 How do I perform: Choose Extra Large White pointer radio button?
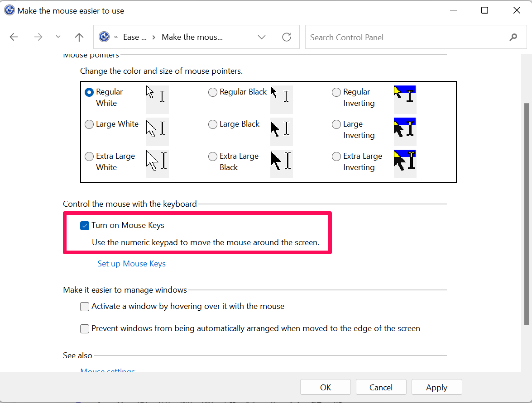pyautogui.click(x=90, y=156)
